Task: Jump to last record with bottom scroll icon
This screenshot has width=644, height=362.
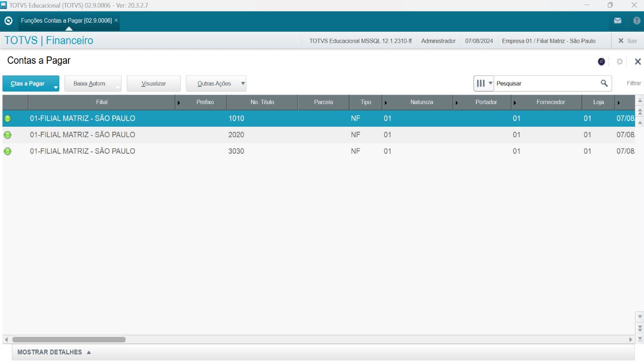Action: point(640,338)
